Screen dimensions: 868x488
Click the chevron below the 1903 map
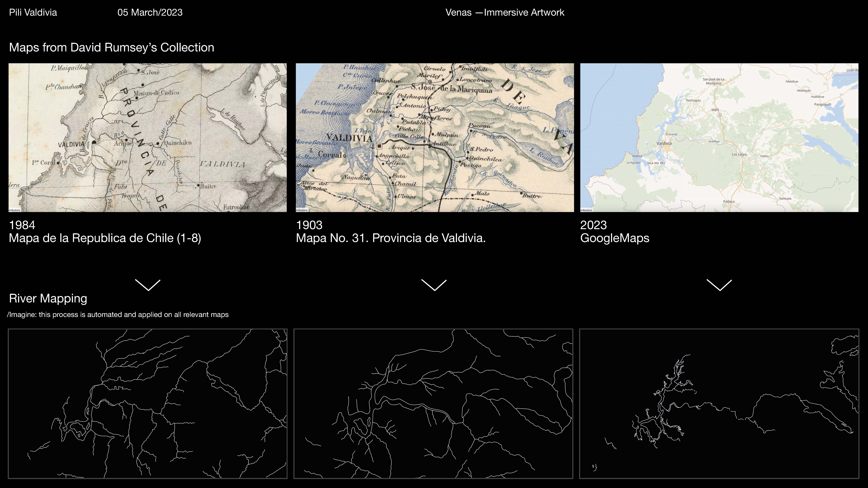[x=434, y=285]
